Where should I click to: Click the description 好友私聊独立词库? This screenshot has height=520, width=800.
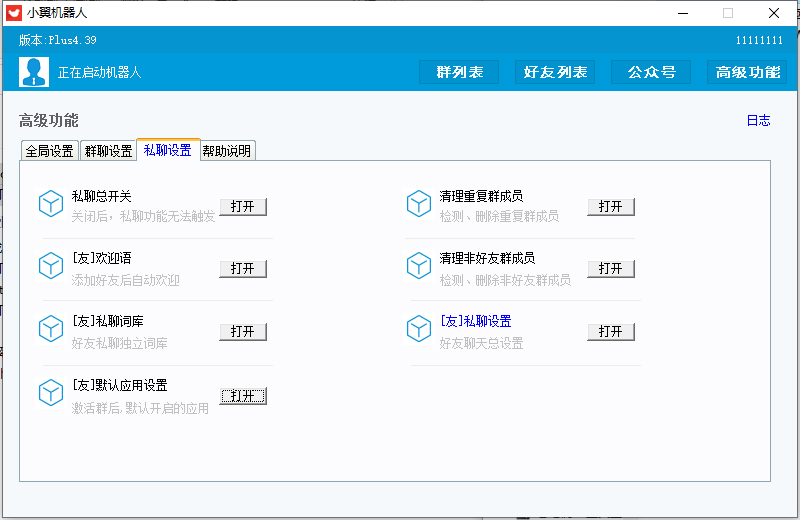(119, 343)
